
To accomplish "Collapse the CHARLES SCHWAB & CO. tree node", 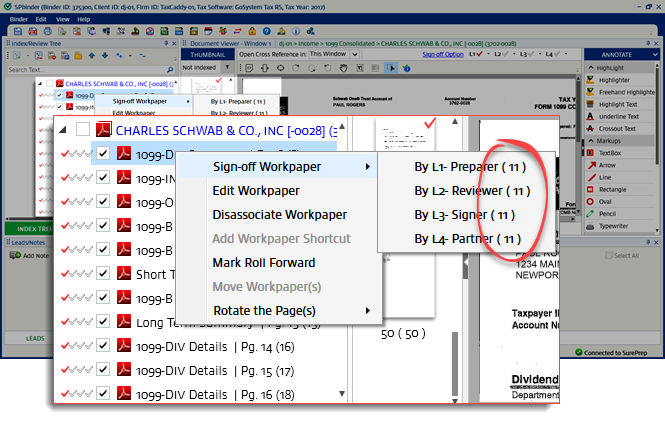I will tap(62, 129).
